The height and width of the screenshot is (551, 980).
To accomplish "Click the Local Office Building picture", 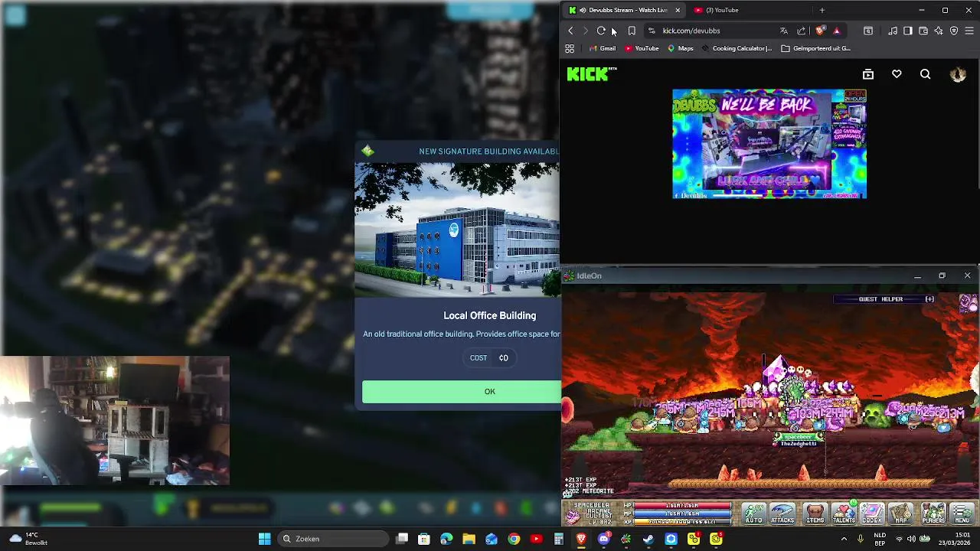I will point(458,230).
